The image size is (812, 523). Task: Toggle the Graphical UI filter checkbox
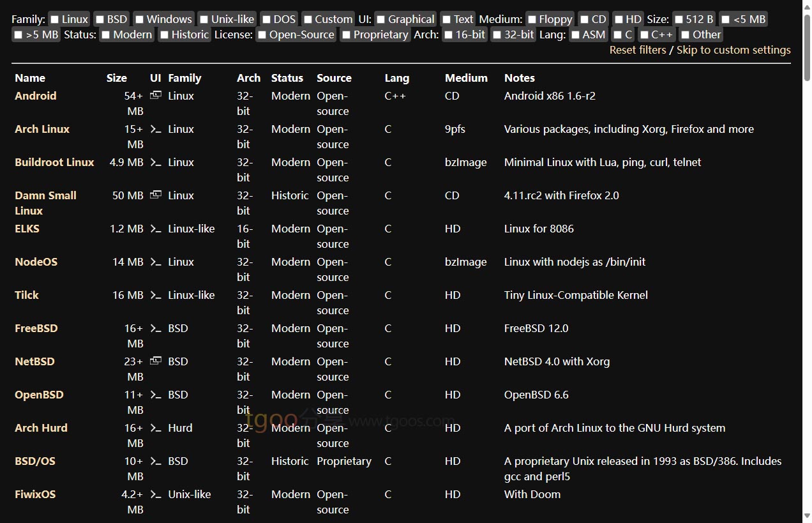coord(381,19)
